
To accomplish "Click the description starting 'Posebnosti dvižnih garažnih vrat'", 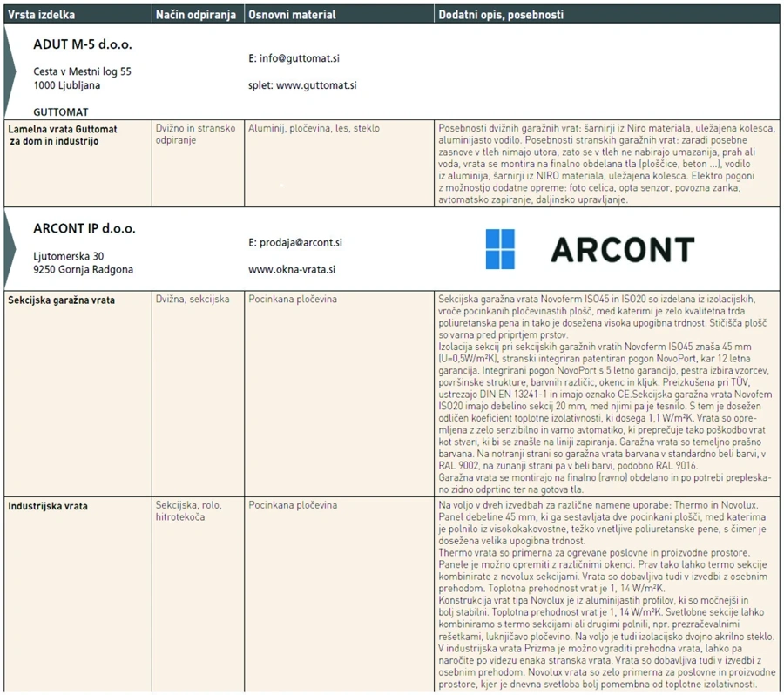I will click(x=606, y=164).
